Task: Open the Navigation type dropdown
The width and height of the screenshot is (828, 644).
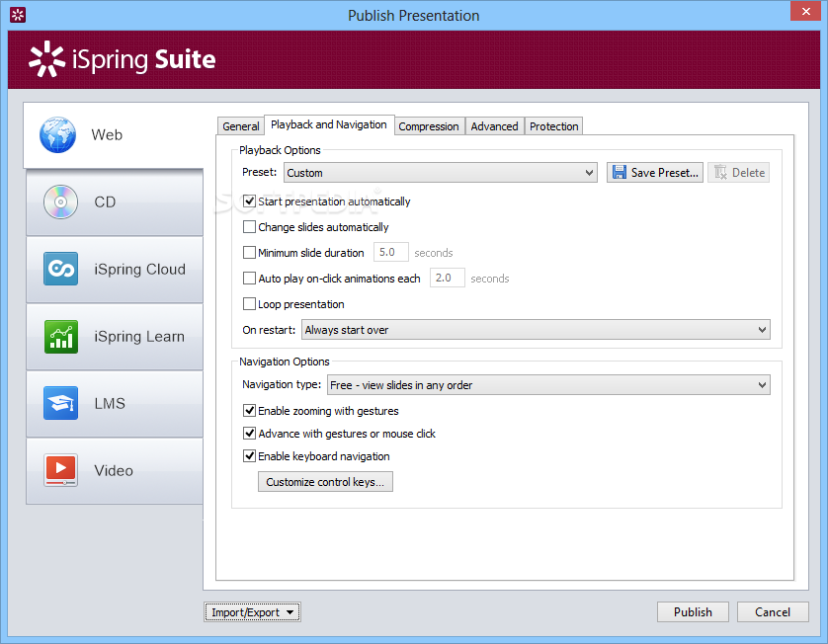Action: point(548,385)
